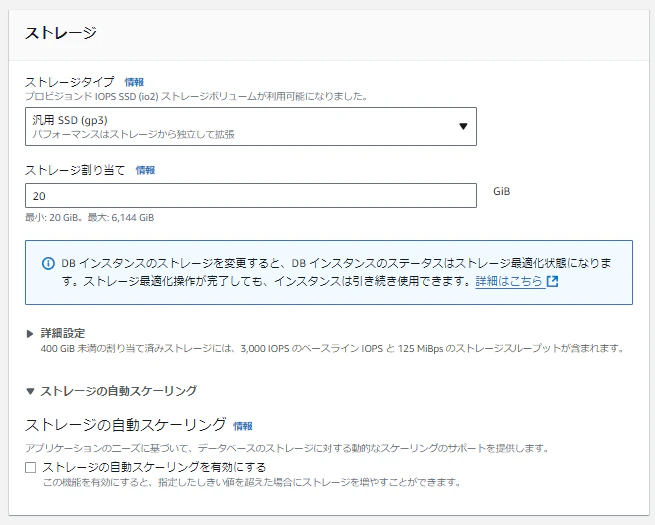655x525 pixels.
Task: Click the hint この機能を有効にすると
Action: (252, 482)
